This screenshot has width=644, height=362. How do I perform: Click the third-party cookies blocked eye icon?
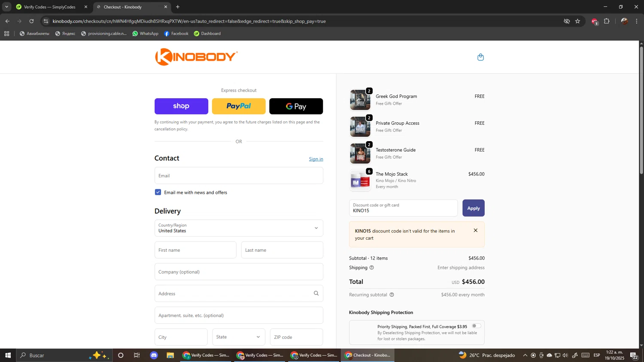567,21
